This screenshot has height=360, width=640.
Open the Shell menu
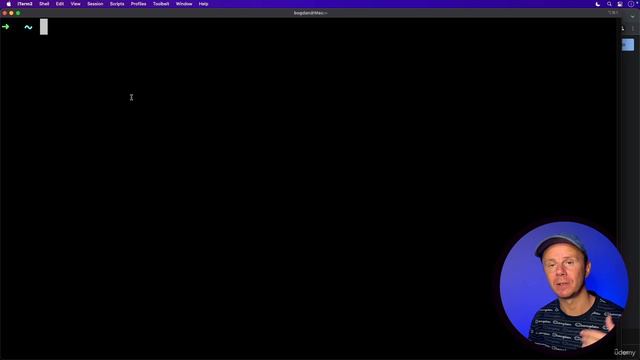click(44, 4)
